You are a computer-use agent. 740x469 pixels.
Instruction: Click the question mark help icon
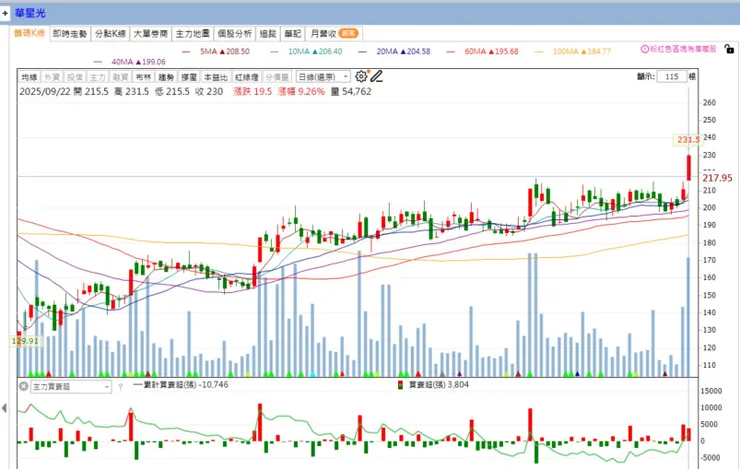pos(120,387)
